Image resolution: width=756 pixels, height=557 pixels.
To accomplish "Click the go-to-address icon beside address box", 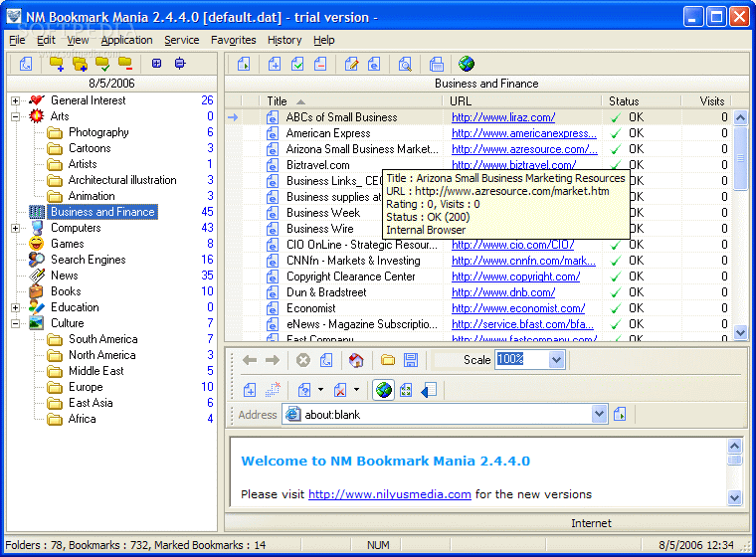I will 620,414.
